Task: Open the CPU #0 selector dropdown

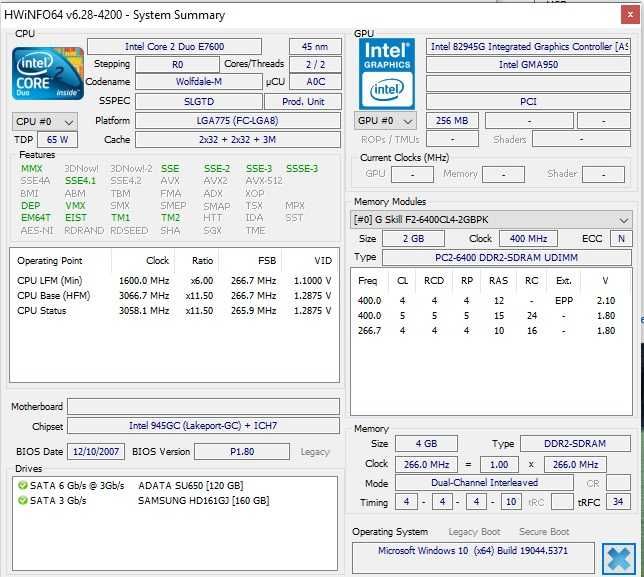Action: click(x=44, y=122)
